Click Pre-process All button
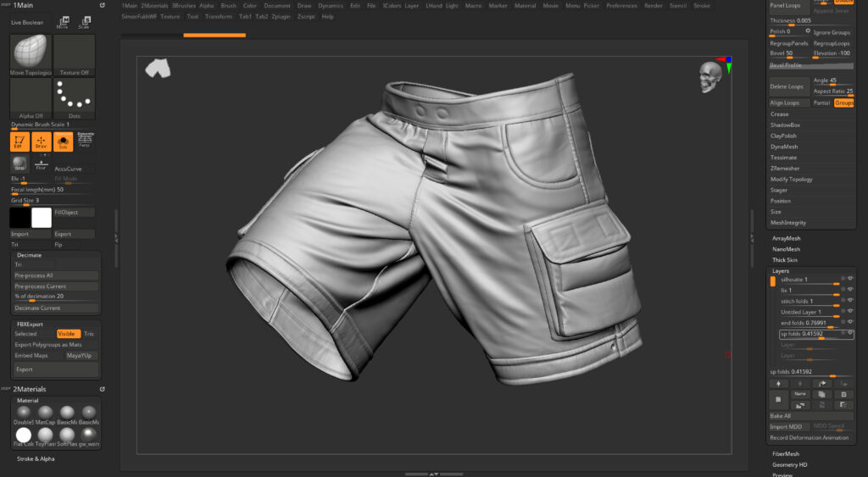The image size is (868, 477). [x=55, y=275]
